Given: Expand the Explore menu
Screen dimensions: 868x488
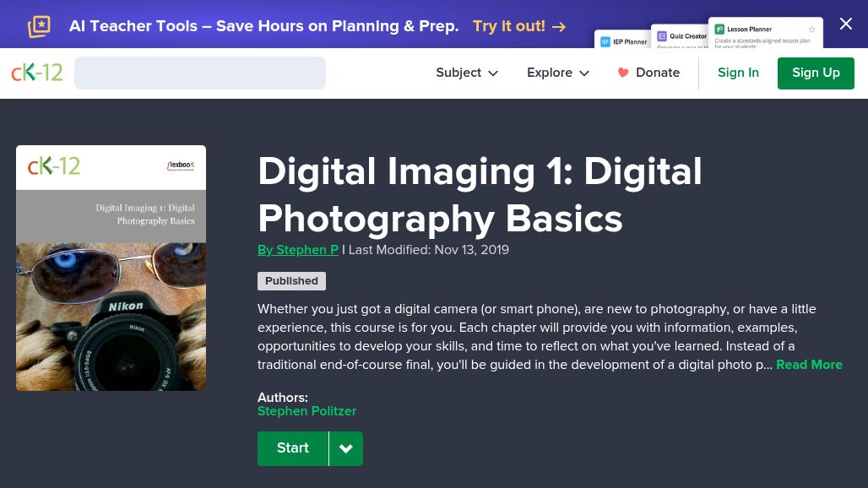Looking at the screenshot, I should click(x=558, y=73).
